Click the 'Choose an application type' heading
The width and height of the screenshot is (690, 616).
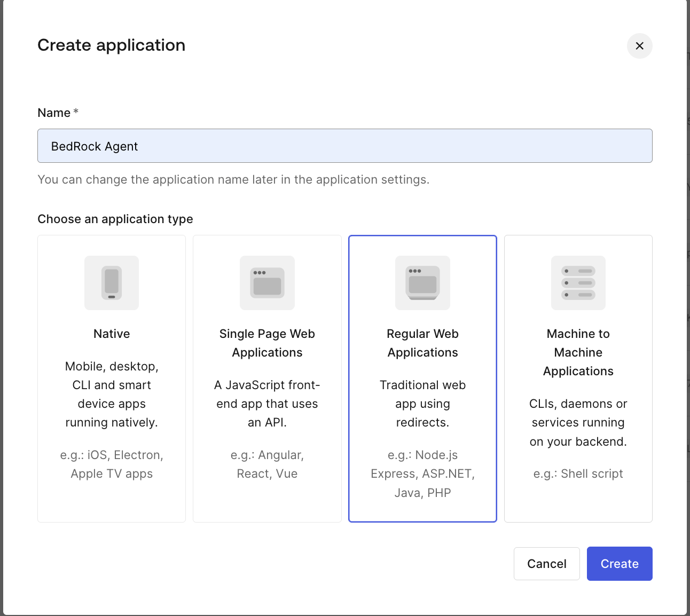pyautogui.click(x=115, y=219)
